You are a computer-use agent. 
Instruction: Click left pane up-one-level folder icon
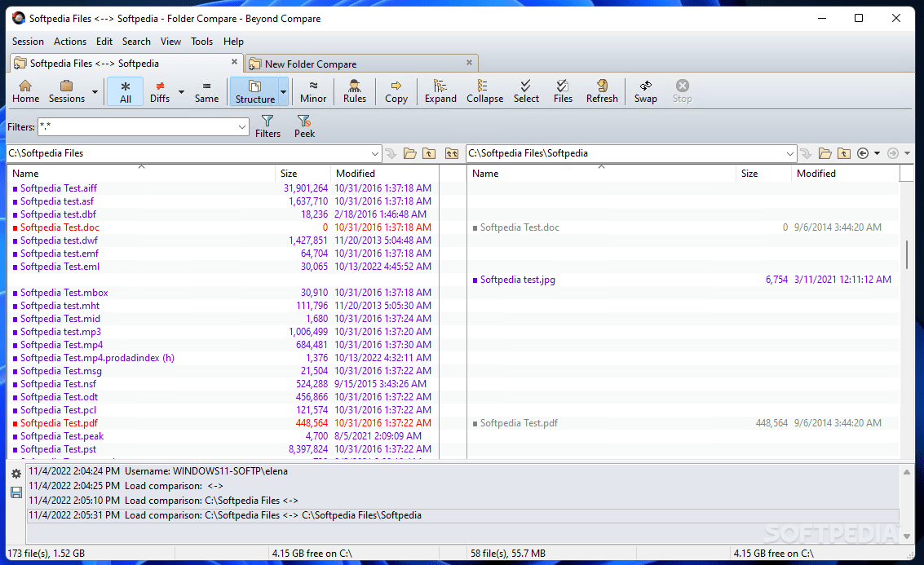pyautogui.click(x=429, y=153)
